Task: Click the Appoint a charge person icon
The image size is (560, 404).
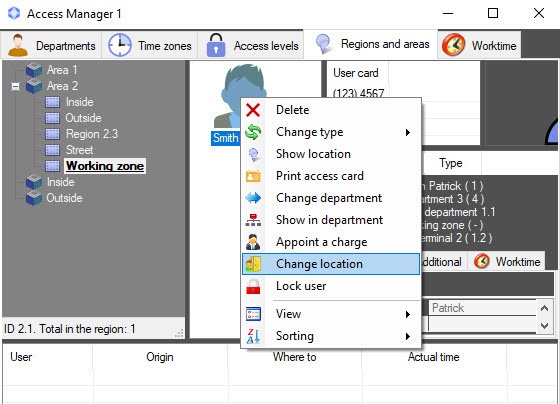Action: point(253,242)
